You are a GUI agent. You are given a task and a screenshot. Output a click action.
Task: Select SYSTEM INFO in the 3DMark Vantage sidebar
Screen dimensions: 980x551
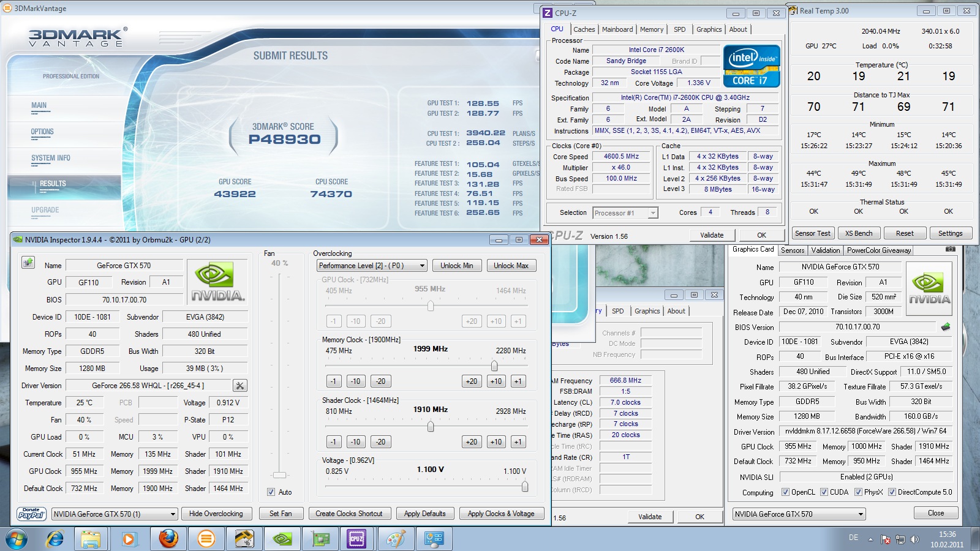pos(51,158)
